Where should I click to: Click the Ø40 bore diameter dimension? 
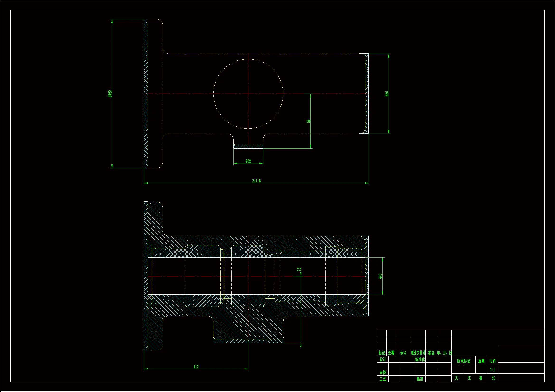[x=381, y=276]
